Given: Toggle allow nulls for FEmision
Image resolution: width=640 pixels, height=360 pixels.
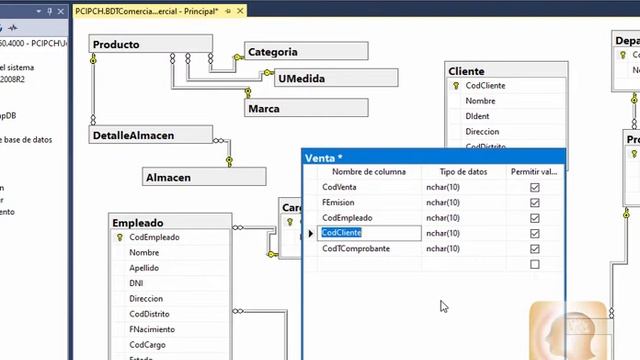Looking at the screenshot, I should coord(534,202).
